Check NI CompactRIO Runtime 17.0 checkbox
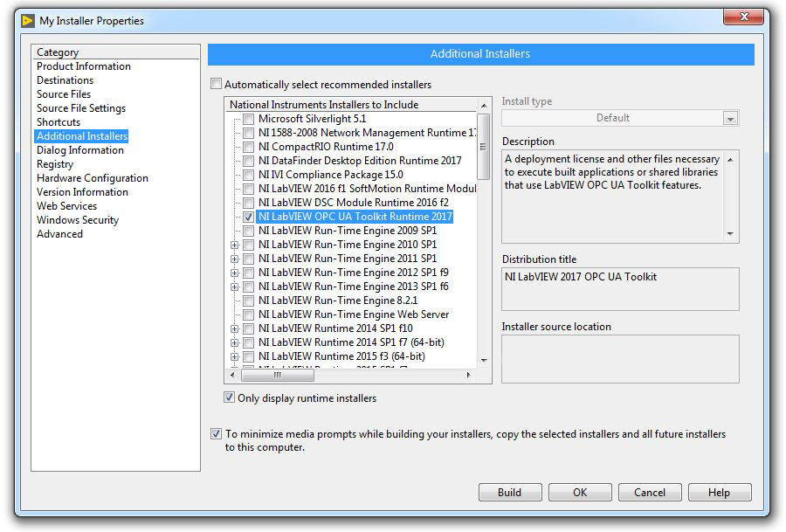 pyautogui.click(x=249, y=148)
